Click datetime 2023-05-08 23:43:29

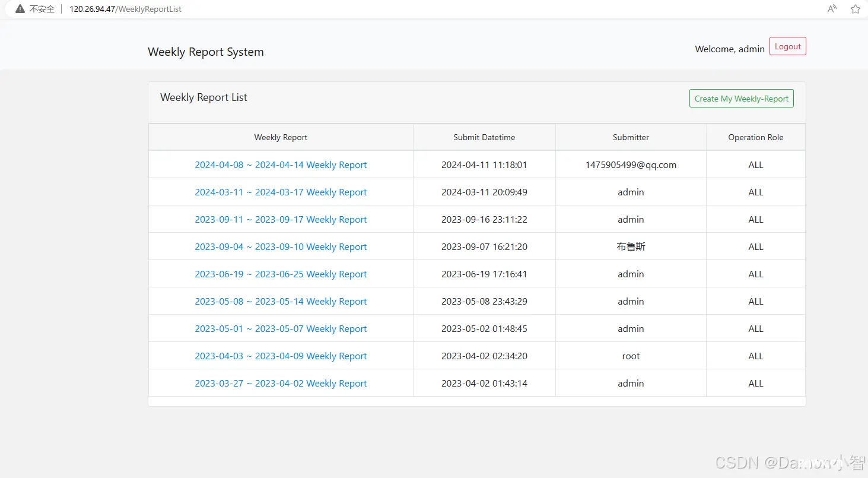(484, 302)
